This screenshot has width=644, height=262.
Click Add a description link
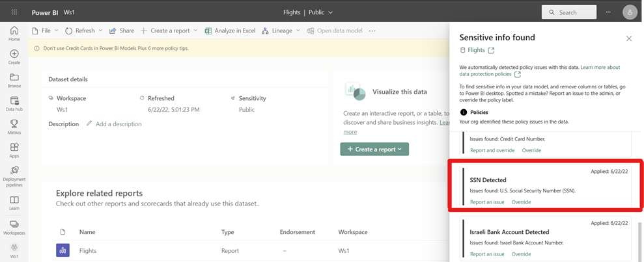[119, 124]
